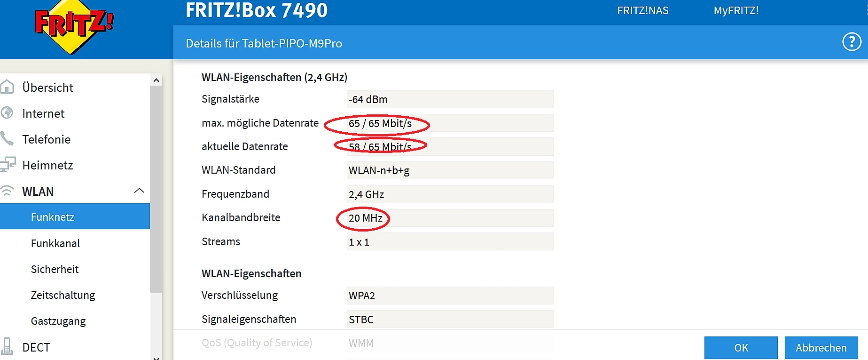
Task: Click the Heimnetz network icon
Action: click(8, 165)
